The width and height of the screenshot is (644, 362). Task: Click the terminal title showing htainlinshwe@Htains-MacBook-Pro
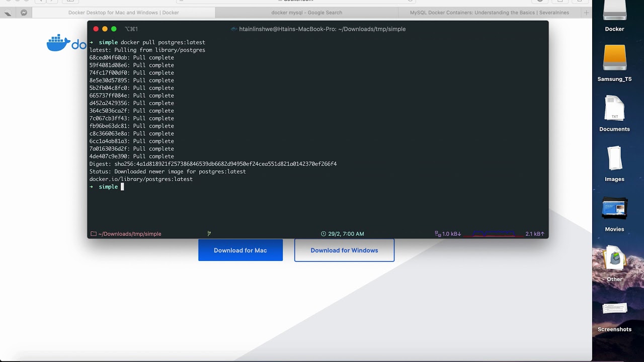click(x=323, y=29)
